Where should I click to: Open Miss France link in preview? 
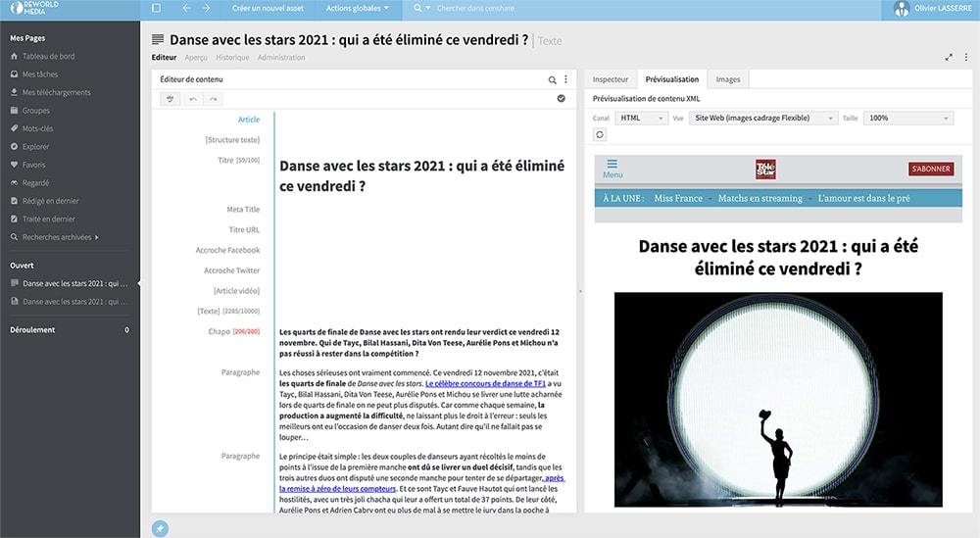tap(678, 198)
